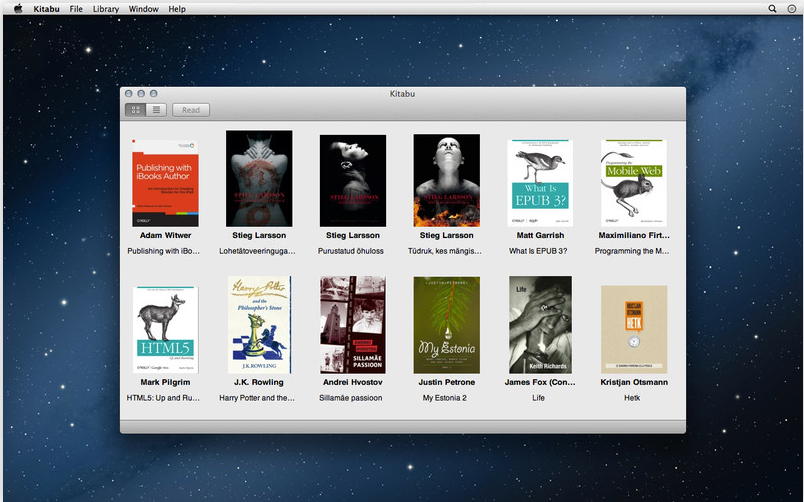Click author name James Fox (Con…
This screenshot has height=502, width=804.
click(x=540, y=383)
